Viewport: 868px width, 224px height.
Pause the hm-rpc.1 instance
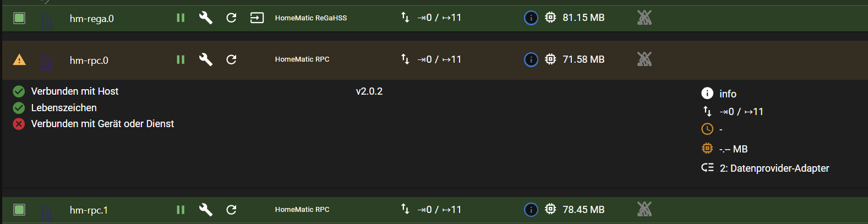coord(181,210)
